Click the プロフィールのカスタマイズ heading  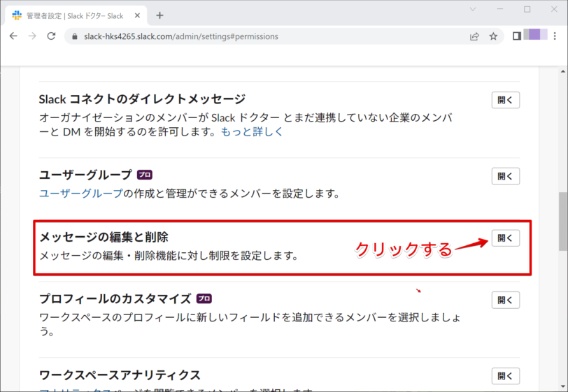[x=115, y=299]
